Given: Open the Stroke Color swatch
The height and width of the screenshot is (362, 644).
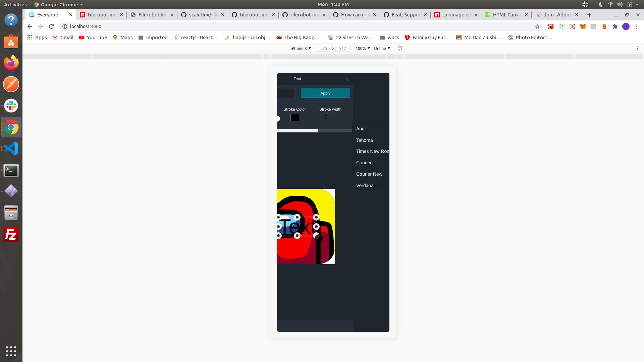Looking at the screenshot, I should coord(294,117).
